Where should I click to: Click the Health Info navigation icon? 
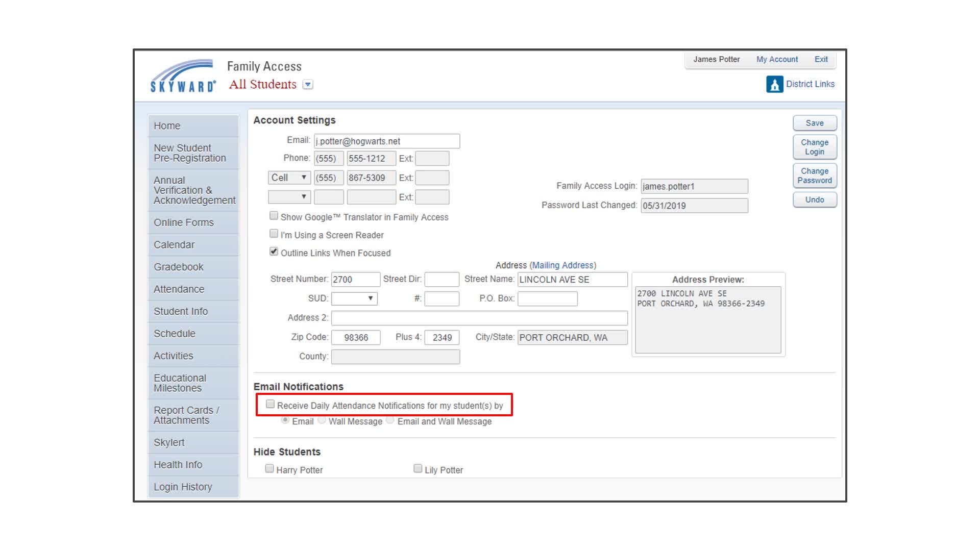tap(177, 464)
